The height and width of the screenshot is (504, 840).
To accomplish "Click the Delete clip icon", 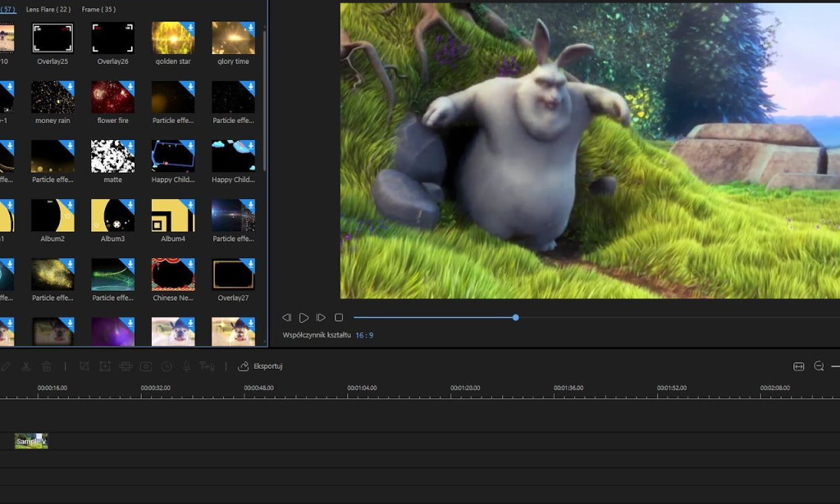I will 47,366.
